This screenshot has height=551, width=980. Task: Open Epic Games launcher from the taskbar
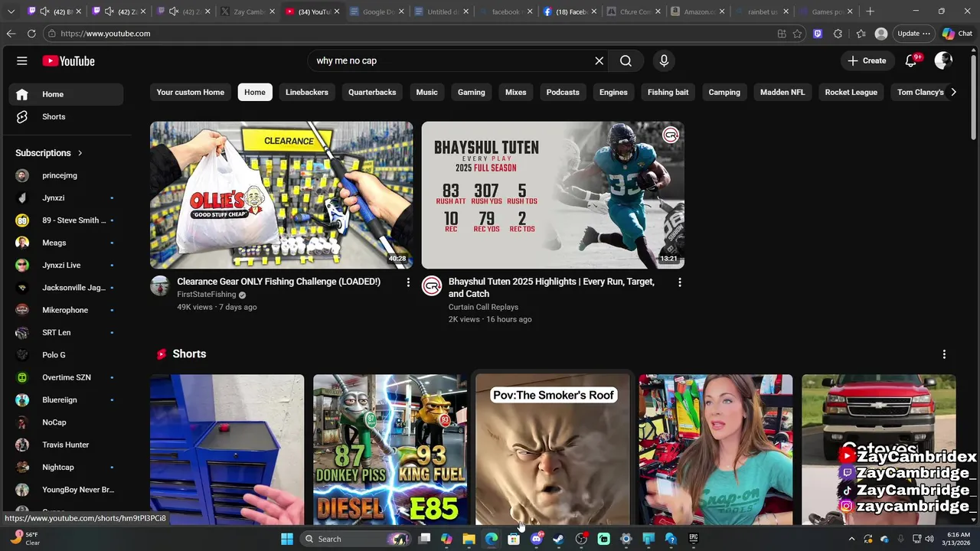[x=694, y=539]
